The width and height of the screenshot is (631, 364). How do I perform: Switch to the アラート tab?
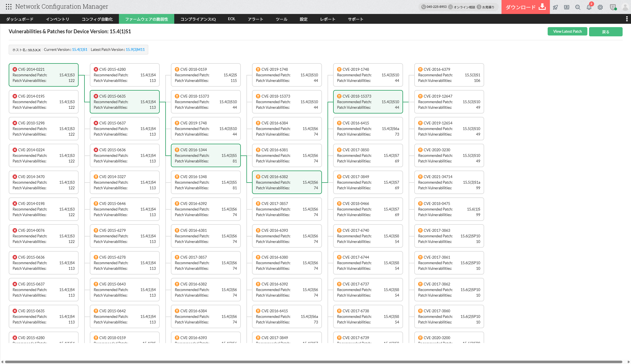tap(255, 19)
